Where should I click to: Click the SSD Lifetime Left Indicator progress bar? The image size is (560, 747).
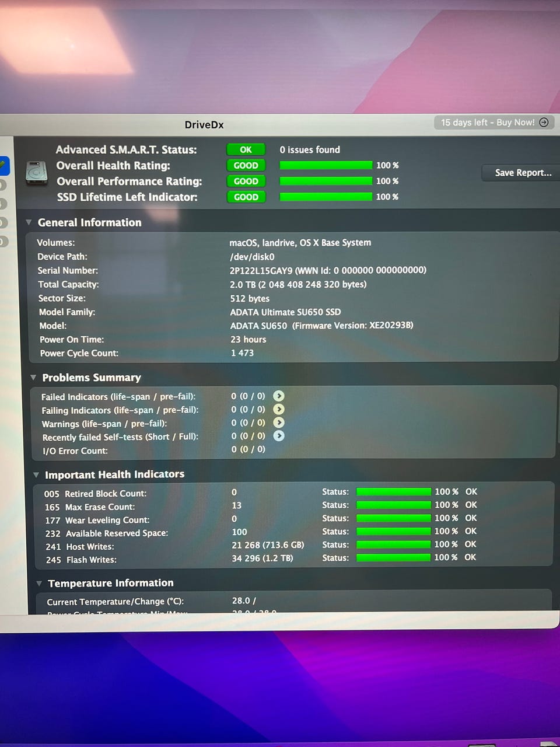325,197
